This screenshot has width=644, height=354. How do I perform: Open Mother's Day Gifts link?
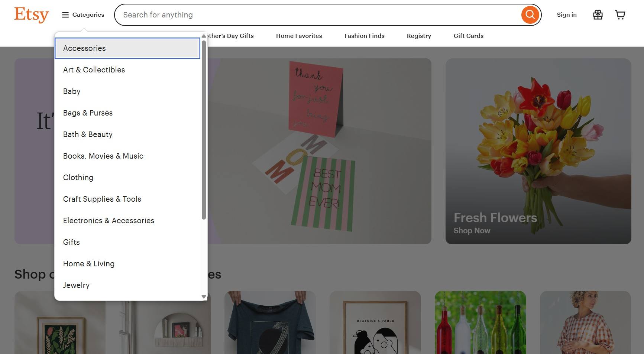coord(230,36)
